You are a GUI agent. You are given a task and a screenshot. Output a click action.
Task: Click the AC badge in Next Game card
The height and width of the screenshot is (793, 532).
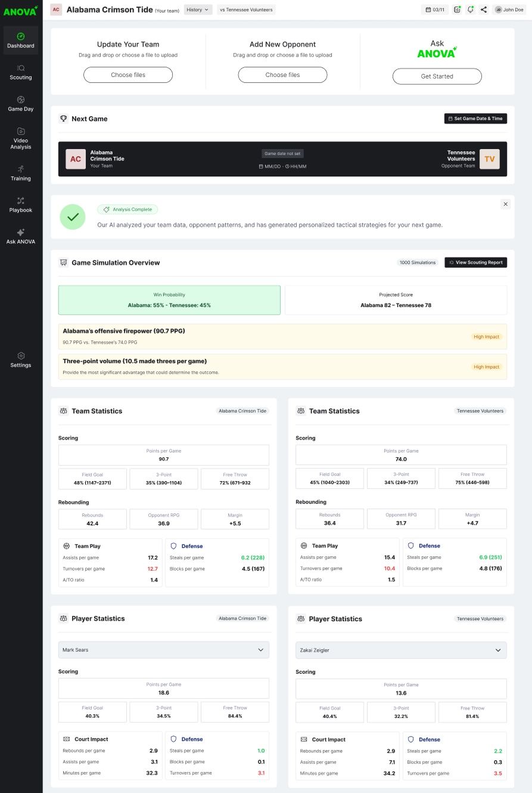click(x=76, y=159)
